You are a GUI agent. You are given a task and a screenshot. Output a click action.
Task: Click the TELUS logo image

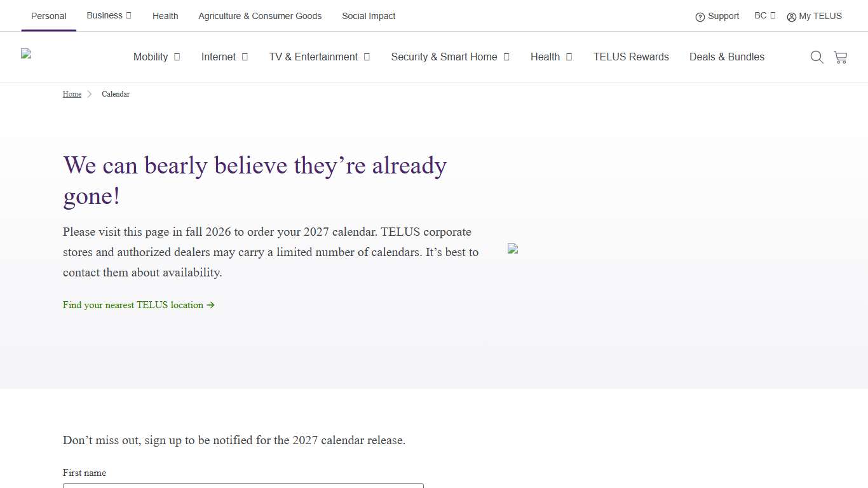click(26, 55)
